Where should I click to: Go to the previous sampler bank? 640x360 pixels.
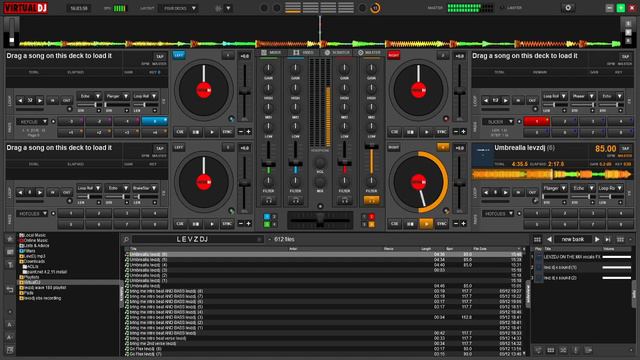[549, 240]
